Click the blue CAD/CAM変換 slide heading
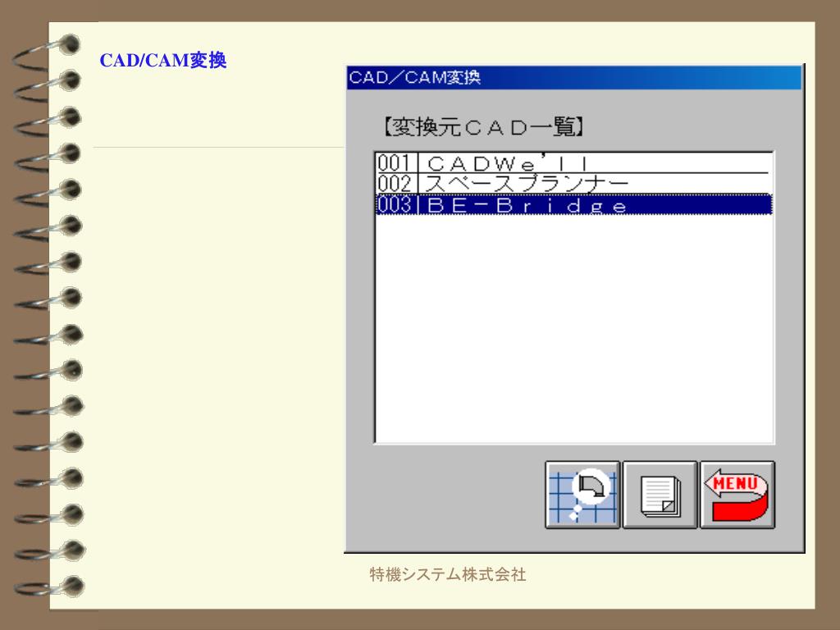This screenshot has height=630, width=840. (x=163, y=61)
